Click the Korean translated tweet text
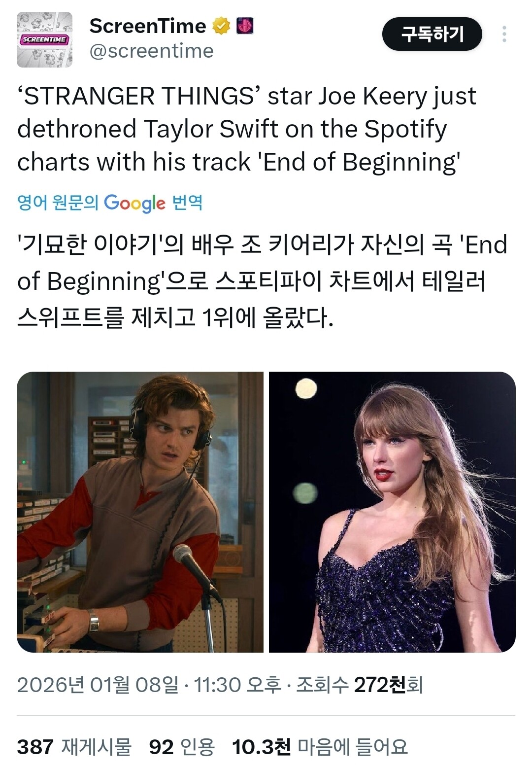532x767 pixels. [263, 281]
